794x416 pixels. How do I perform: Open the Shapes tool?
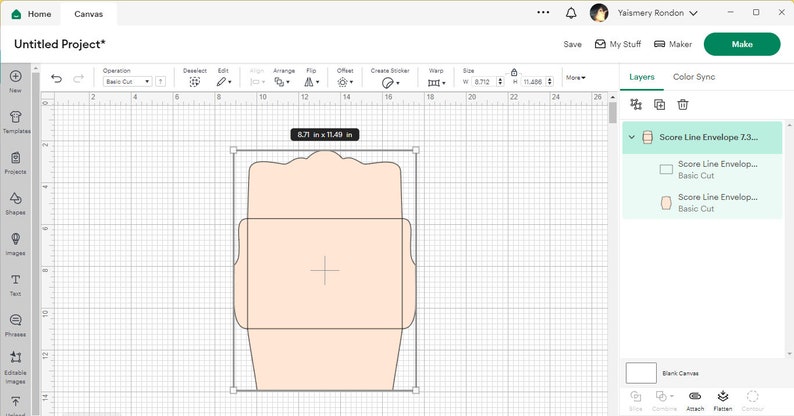(15, 198)
